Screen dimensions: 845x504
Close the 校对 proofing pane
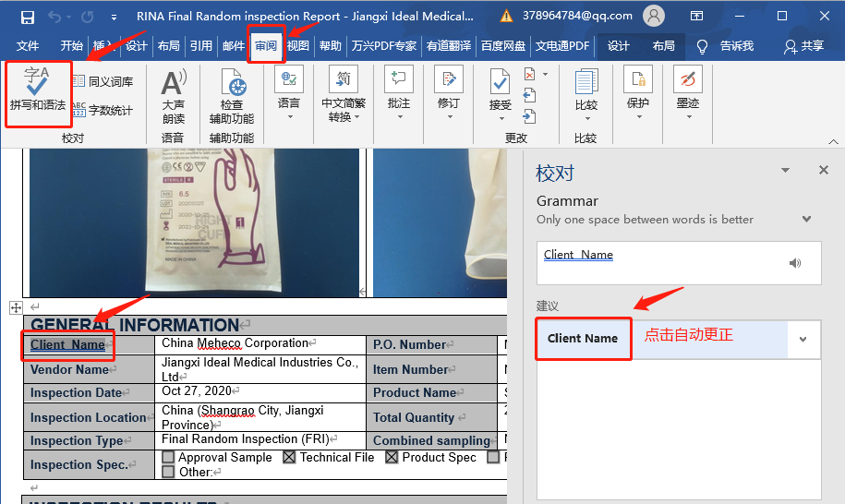tap(824, 170)
